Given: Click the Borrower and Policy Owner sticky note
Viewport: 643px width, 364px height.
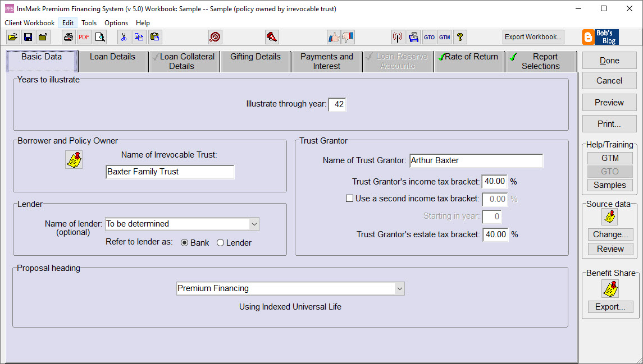Looking at the screenshot, I should click(74, 160).
